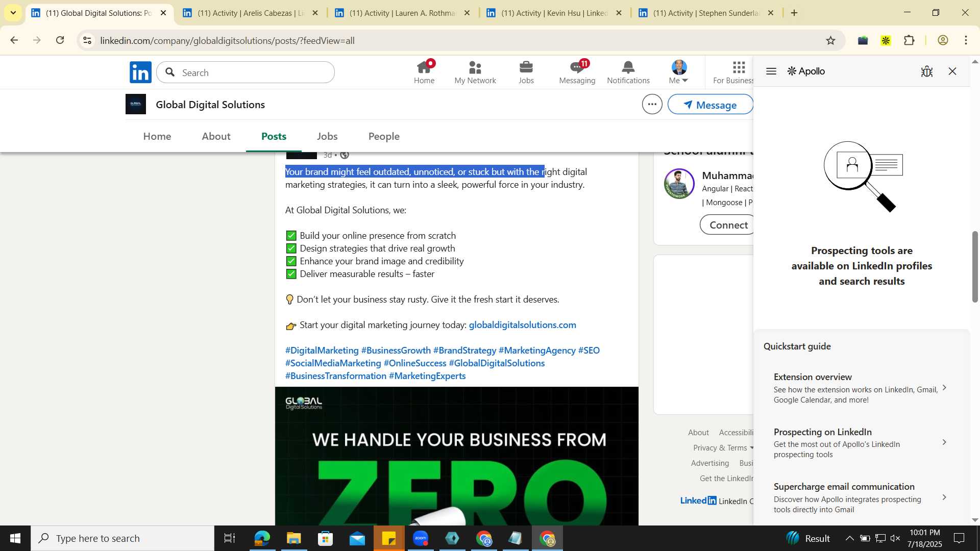The image size is (980, 551).
Task: Open globaldigitalsolutions.com link
Action: [x=522, y=325]
